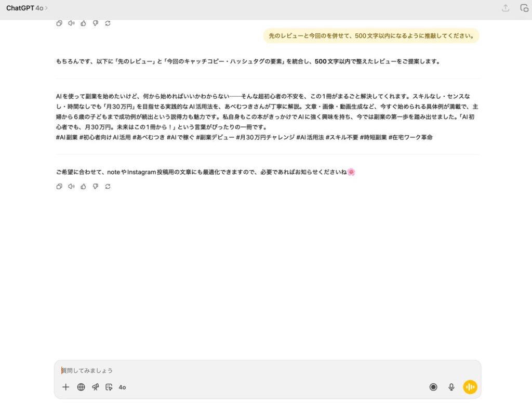Share the conversation using the upload icon
Viewport: 532px width, 403px height.
506,8
